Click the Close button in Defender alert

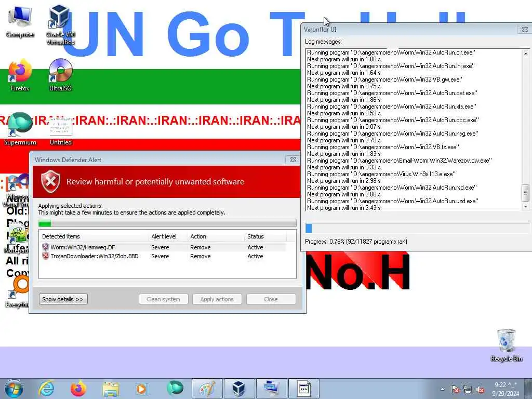click(x=271, y=299)
